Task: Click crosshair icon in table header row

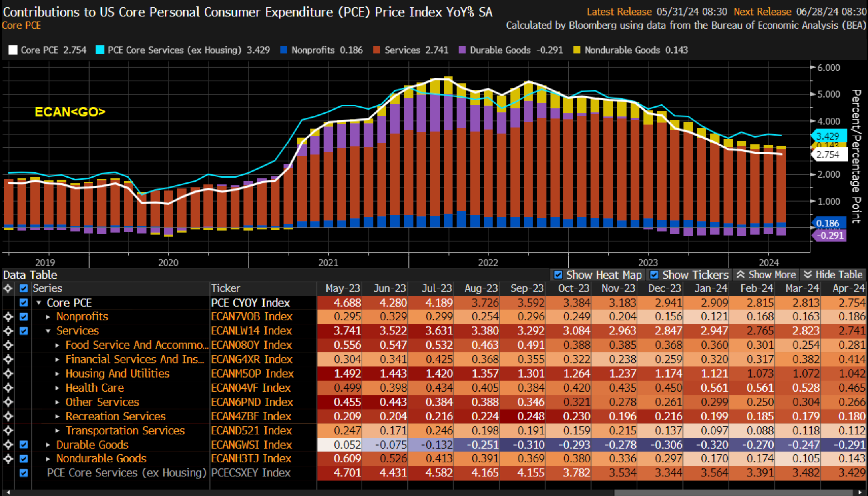Action: coord(8,288)
